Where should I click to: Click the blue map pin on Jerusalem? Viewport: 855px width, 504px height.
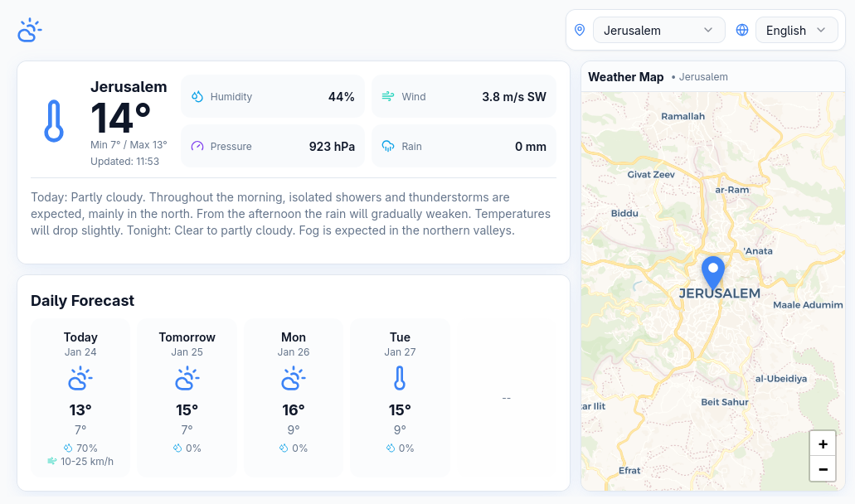pos(712,273)
